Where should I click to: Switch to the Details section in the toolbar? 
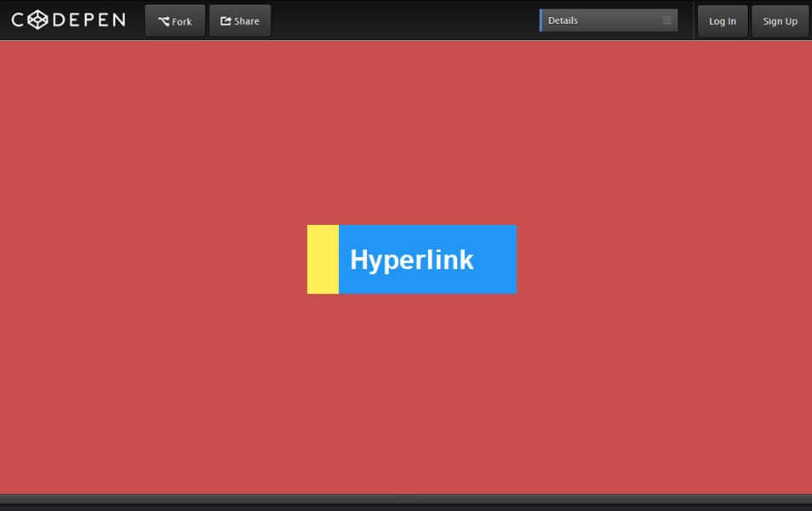[x=608, y=20]
